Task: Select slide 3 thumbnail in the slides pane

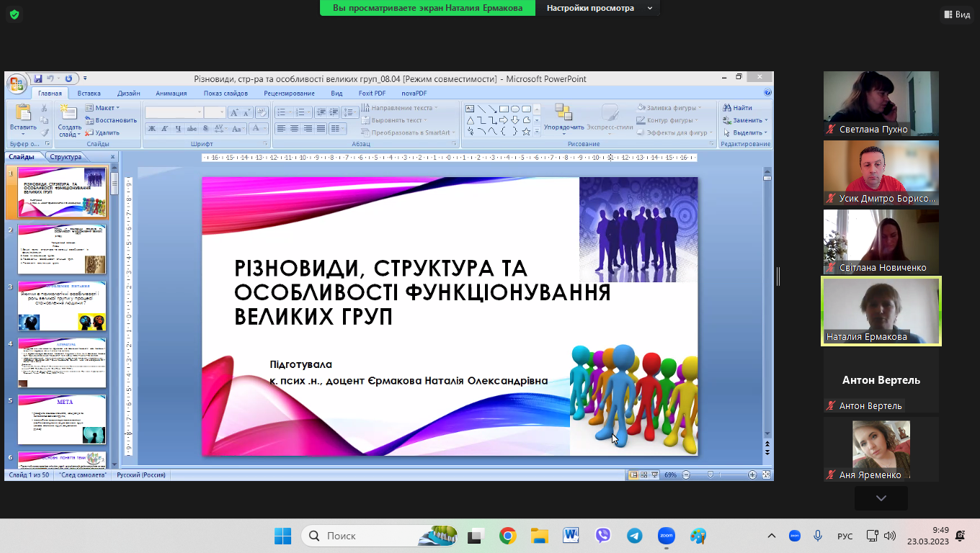Action: pos(62,306)
